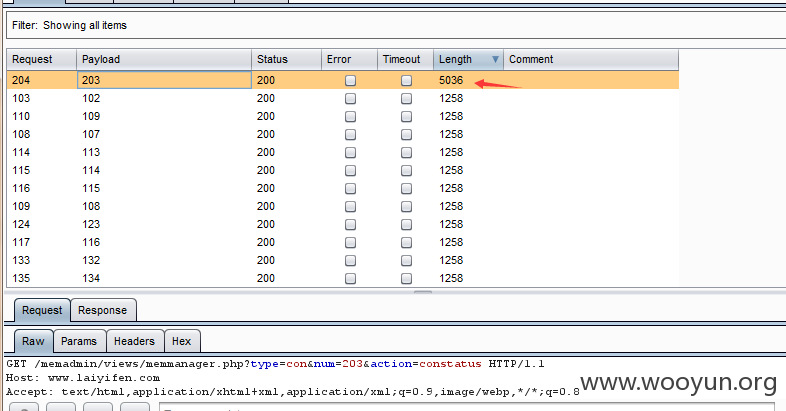
Task: Sort results by Payload column header
Action: pos(164,59)
